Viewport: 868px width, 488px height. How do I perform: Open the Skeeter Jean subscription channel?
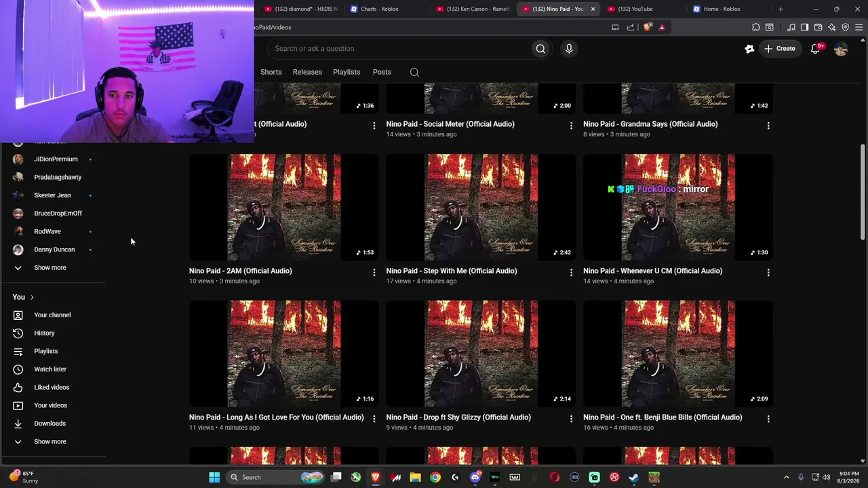53,195
